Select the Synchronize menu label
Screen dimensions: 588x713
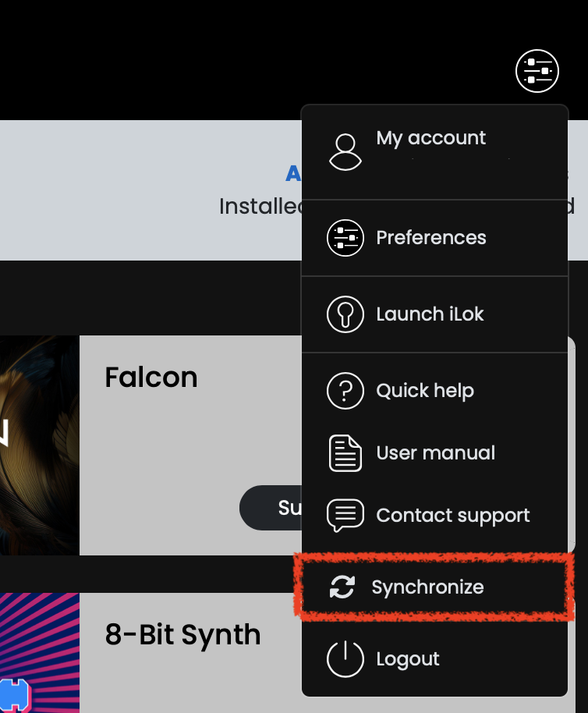(427, 587)
